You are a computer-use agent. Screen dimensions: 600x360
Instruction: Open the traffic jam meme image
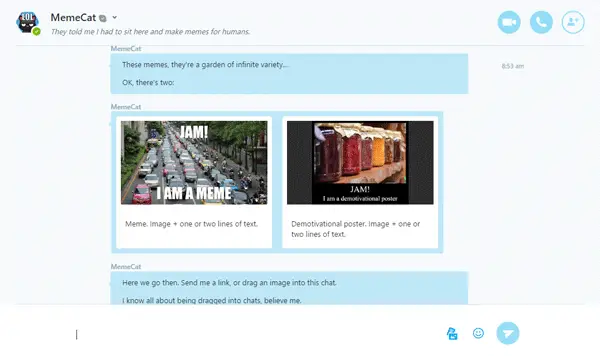coord(194,163)
